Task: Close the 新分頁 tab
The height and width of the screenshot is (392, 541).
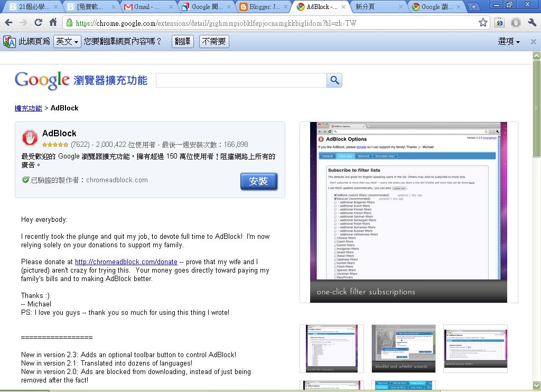Action: click(x=400, y=7)
